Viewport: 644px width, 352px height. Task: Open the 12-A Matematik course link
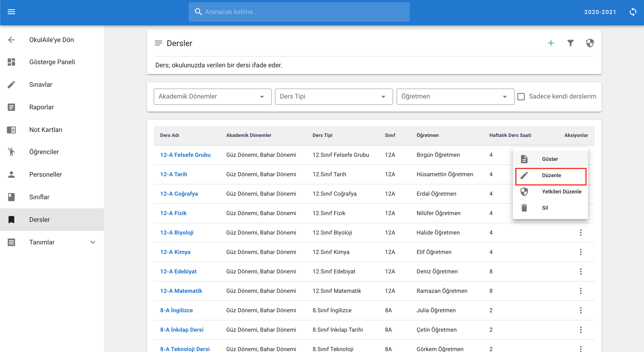coord(181,291)
